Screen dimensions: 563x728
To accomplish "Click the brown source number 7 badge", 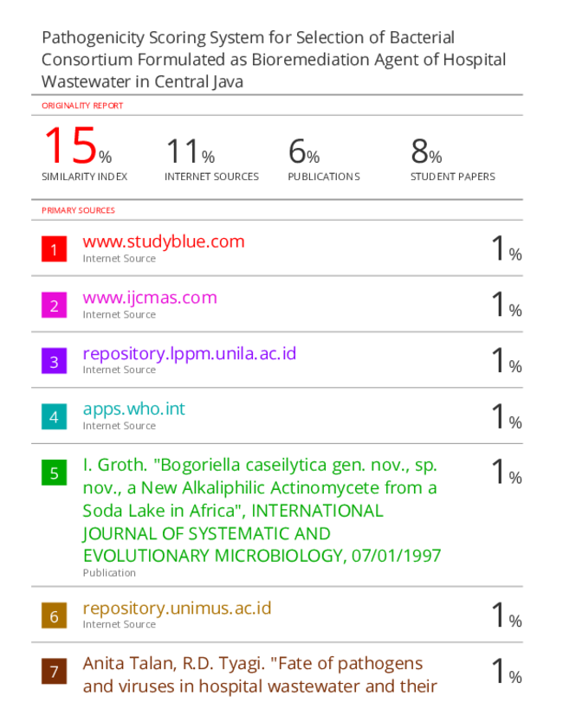I will pos(54,672).
